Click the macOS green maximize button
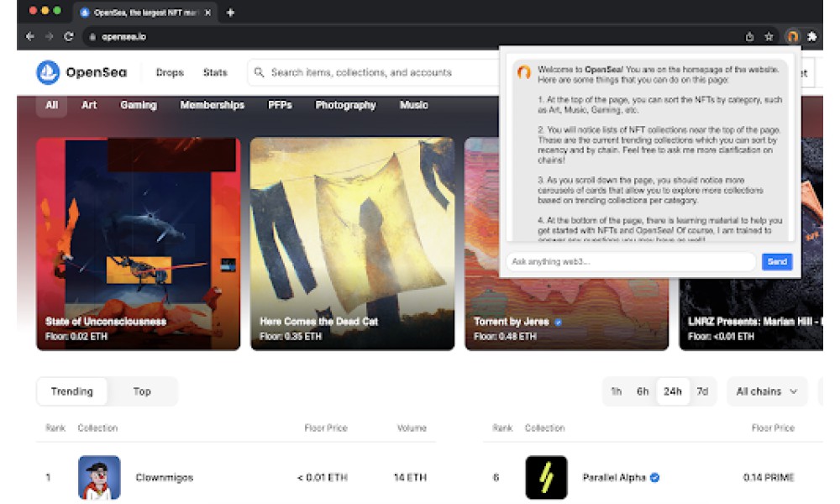Viewport: 840px width, 504px height. (57, 10)
